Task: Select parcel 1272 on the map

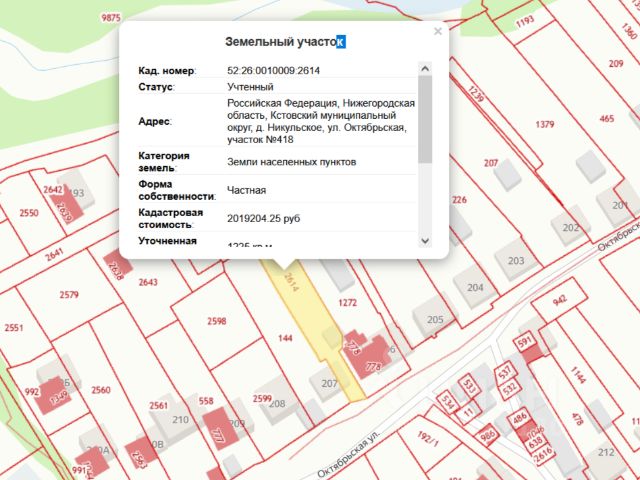Action: point(347,303)
